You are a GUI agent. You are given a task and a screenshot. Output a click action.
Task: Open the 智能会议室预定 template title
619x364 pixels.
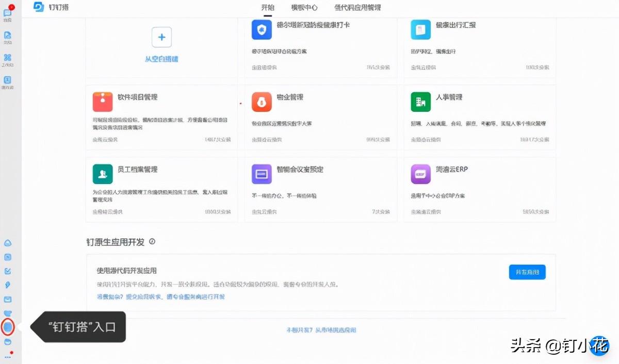[x=300, y=169]
